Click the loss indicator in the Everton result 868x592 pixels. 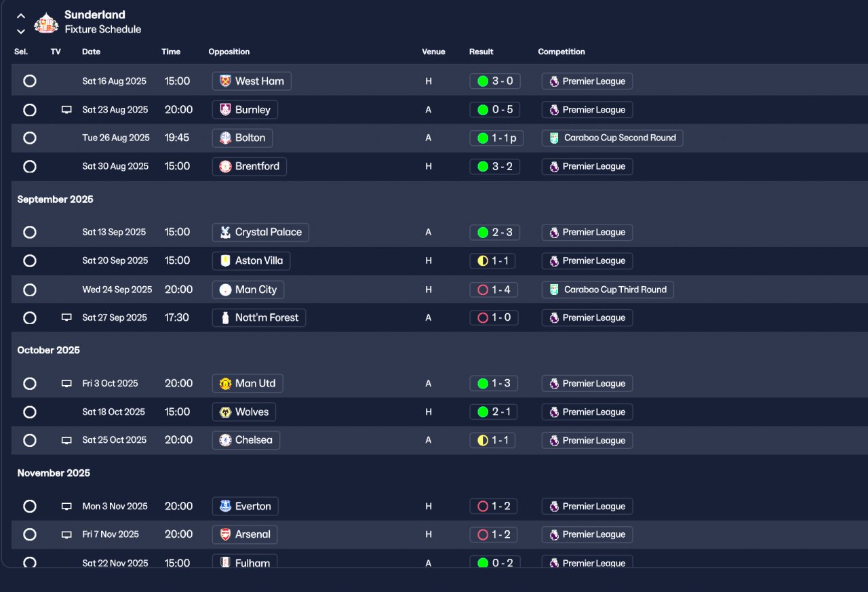483,506
